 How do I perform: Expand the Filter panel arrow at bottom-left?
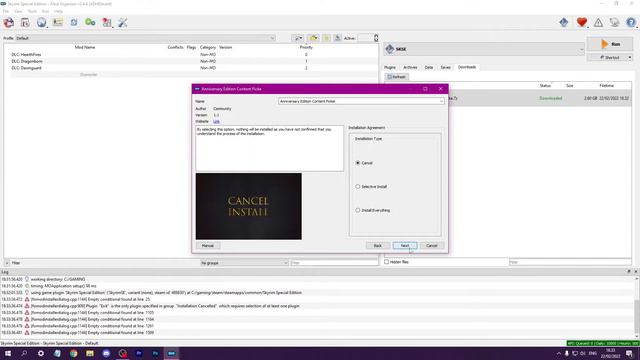(7, 263)
